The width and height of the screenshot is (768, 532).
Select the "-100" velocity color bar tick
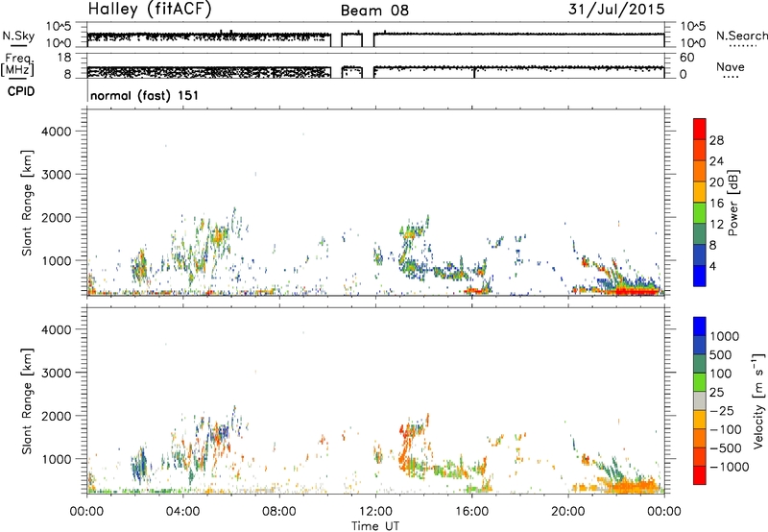pyautogui.click(x=725, y=429)
